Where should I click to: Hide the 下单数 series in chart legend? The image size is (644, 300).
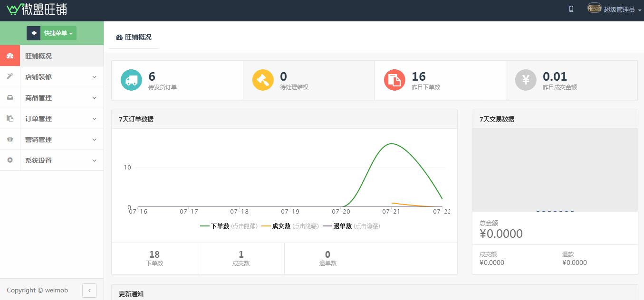[x=229, y=226]
